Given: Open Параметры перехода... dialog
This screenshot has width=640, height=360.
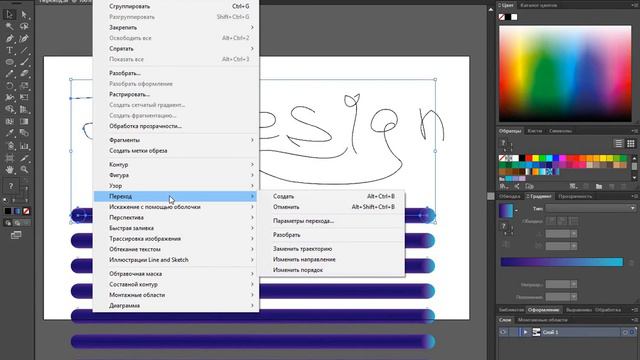Looking at the screenshot, I should [x=332, y=221].
